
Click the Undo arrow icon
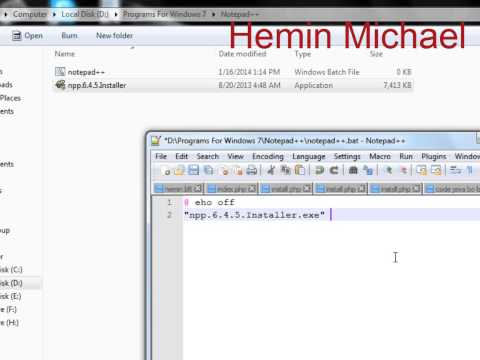319,170
